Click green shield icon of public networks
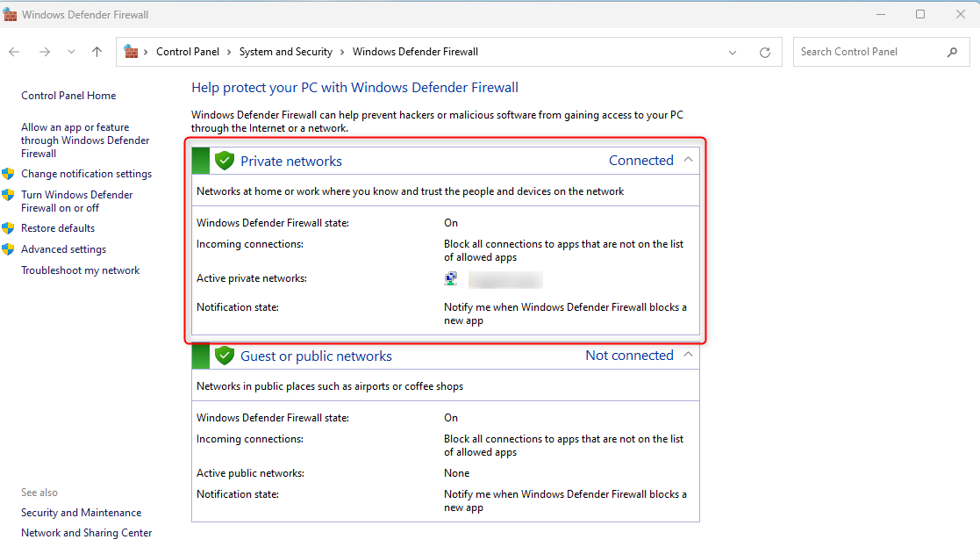The image size is (980, 554). tap(225, 356)
